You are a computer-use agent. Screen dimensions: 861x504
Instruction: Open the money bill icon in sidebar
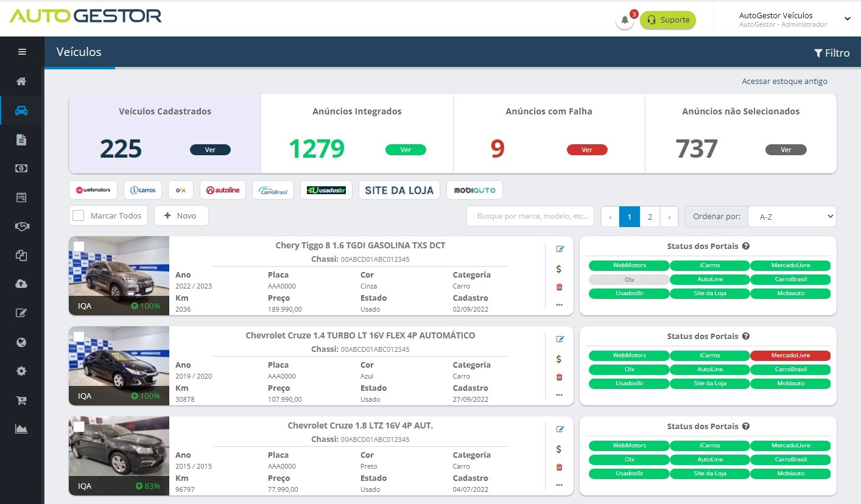tap(21, 169)
